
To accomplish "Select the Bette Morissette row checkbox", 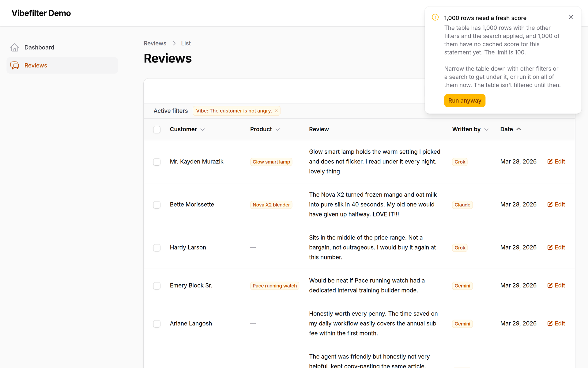I will point(157,205).
